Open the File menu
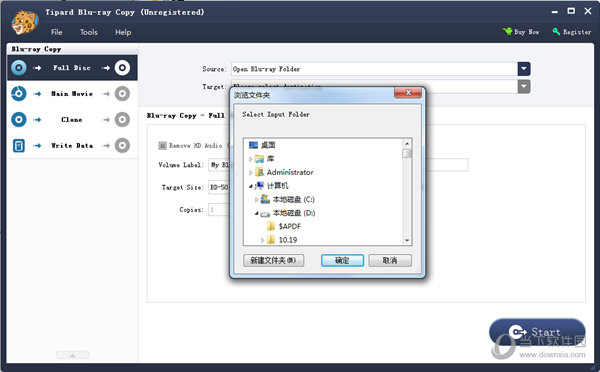The width and height of the screenshot is (600, 372). click(x=57, y=32)
